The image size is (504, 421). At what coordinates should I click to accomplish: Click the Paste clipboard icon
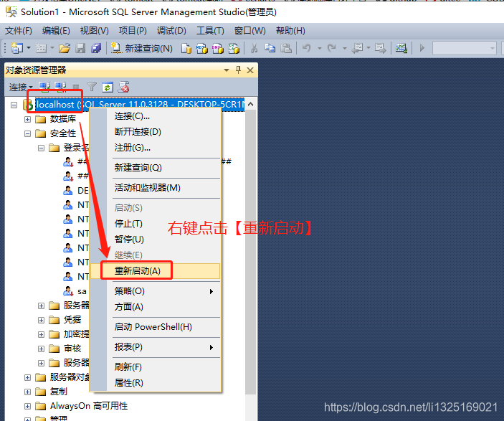(x=286, y=48)
